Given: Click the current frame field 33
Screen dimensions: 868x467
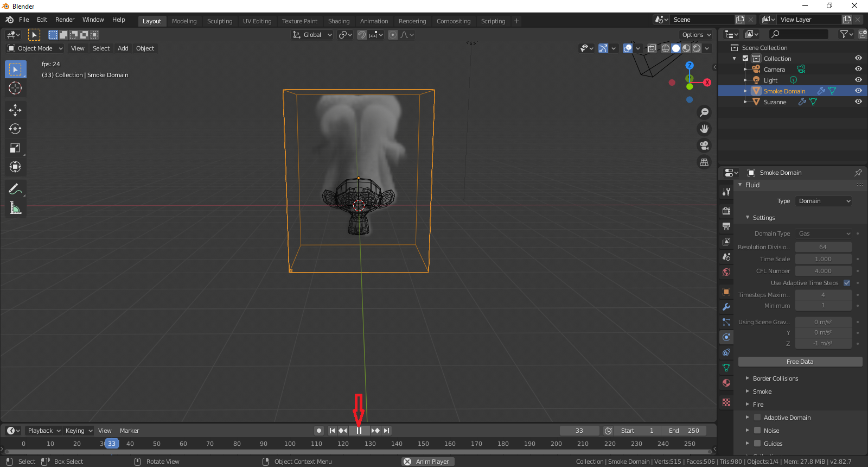Looking at the screenshot, I should point(579,431).
